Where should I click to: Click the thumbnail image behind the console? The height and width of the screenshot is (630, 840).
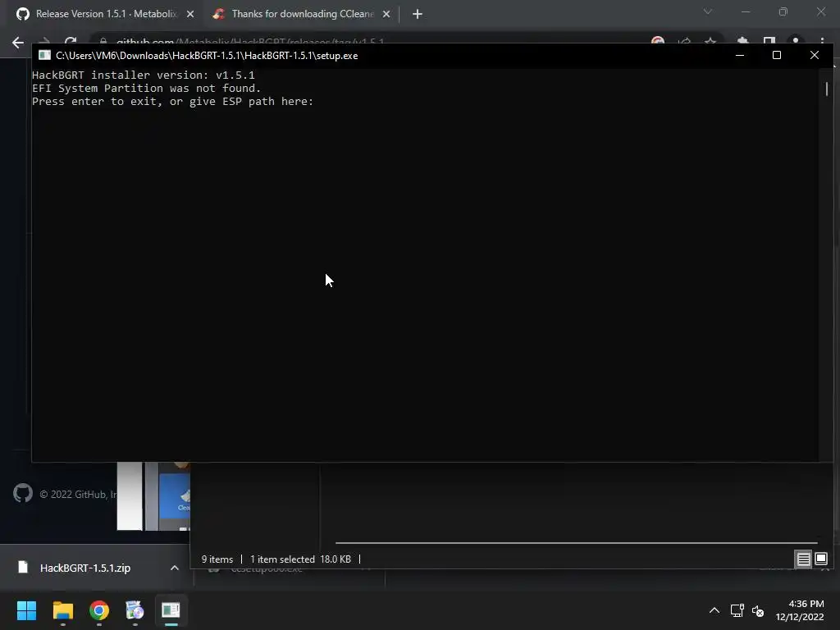[153, 496]
